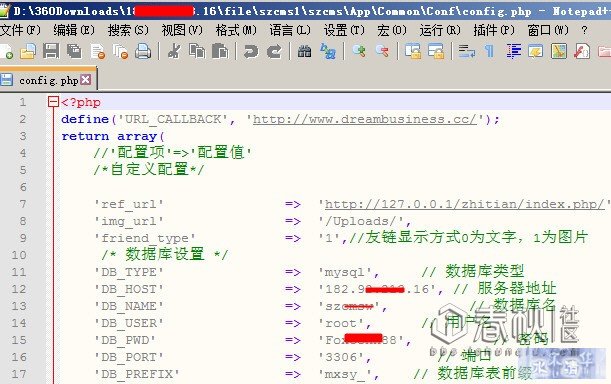The image size is (611, 384).
Task: Toggle Show All Characters pilcrow icon
Action: [489, 51]
